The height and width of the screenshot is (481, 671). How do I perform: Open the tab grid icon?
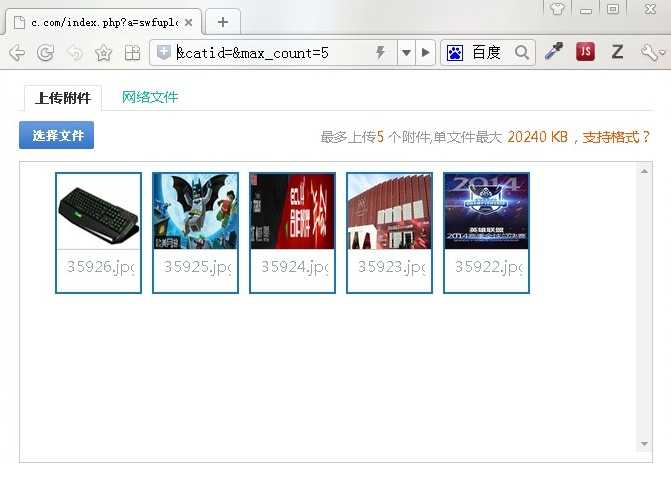132,53
